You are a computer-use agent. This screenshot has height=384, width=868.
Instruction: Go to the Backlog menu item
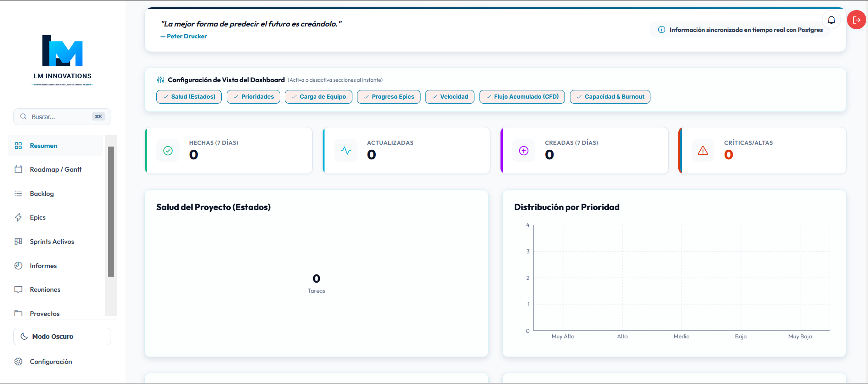click(56, 194)
